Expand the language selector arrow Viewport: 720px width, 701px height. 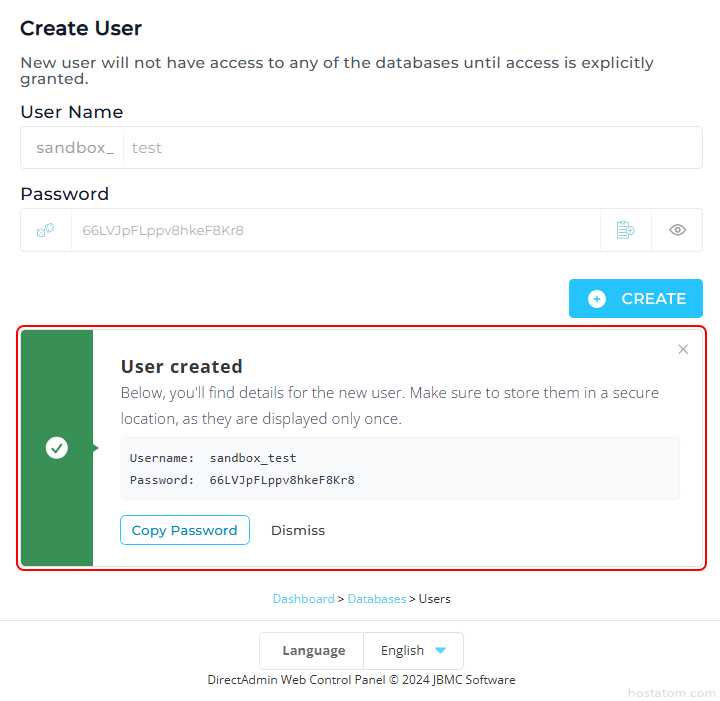coord(440,650)
